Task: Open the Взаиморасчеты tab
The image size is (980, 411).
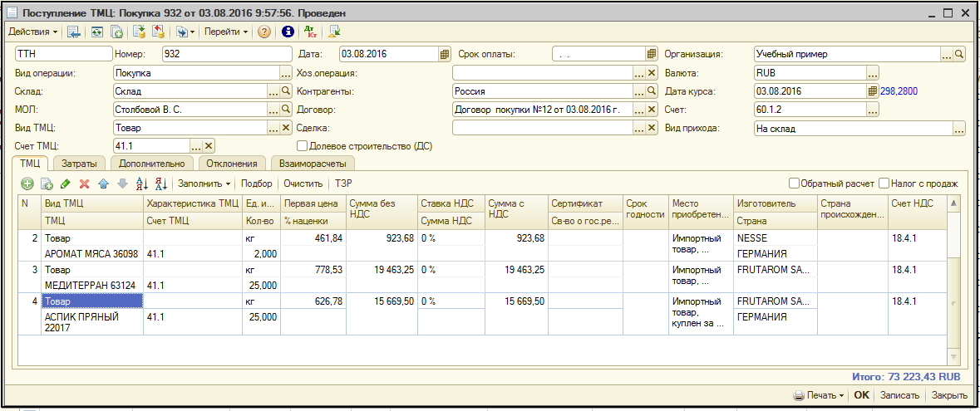Action: [312, 164]
